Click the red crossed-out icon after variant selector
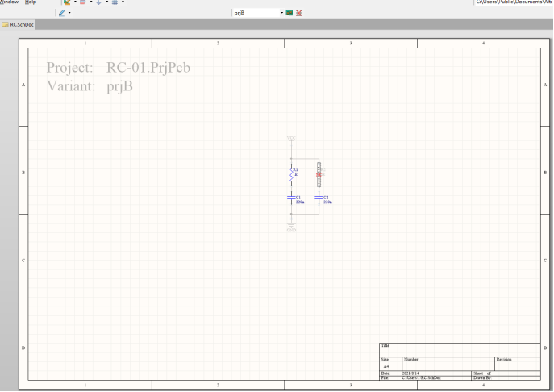Viewport: 554px width, 392px height. [x=299, y=13]
